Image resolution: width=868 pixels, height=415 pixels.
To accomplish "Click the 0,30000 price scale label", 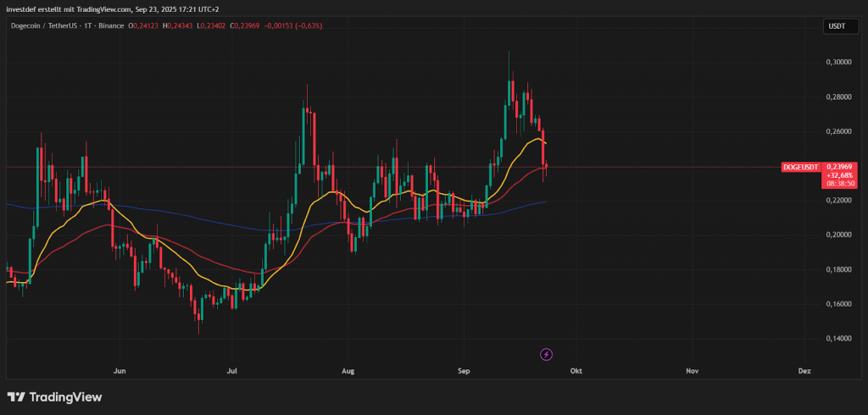I will pos(838,63).
